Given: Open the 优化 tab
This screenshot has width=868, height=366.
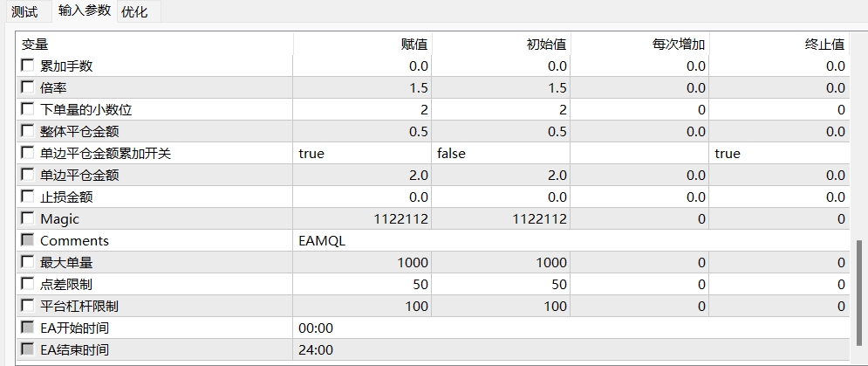Looking at the screenshot, I should coord(134,11).
